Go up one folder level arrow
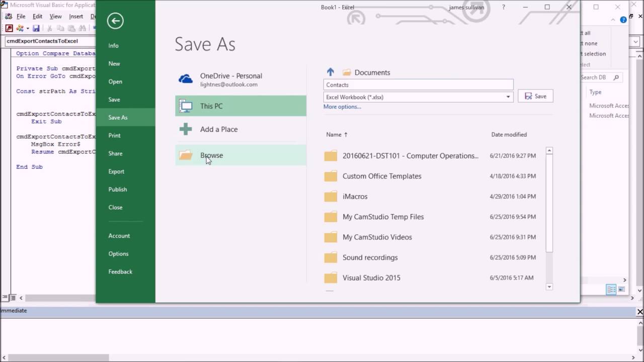The width and height of the screenshot is (644, 362). tap(331, 72)
